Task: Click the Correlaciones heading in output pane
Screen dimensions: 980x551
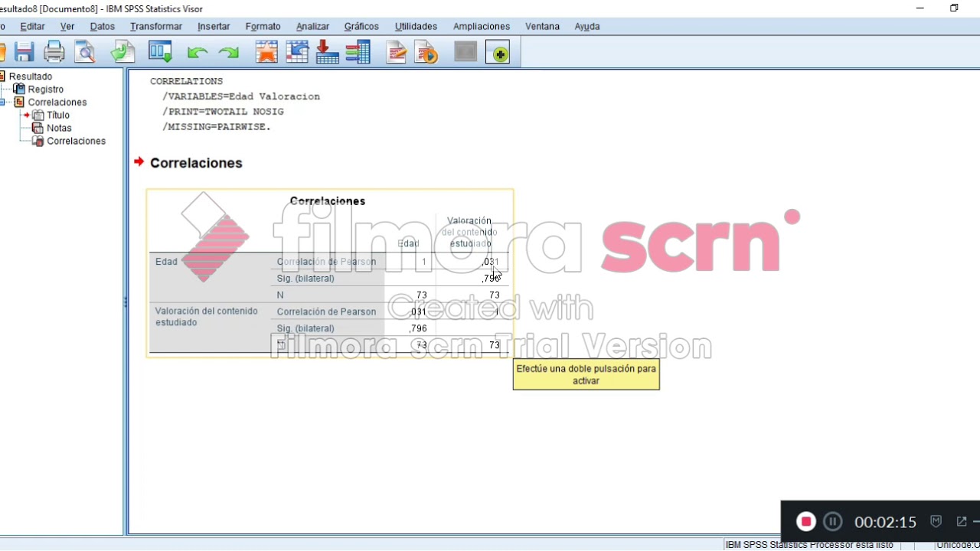Action: point(196,163)
